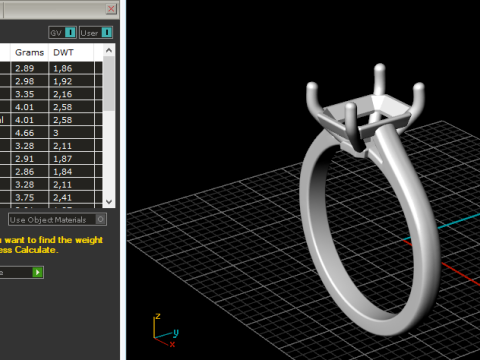Toggle the User switch

pos(96,33)
